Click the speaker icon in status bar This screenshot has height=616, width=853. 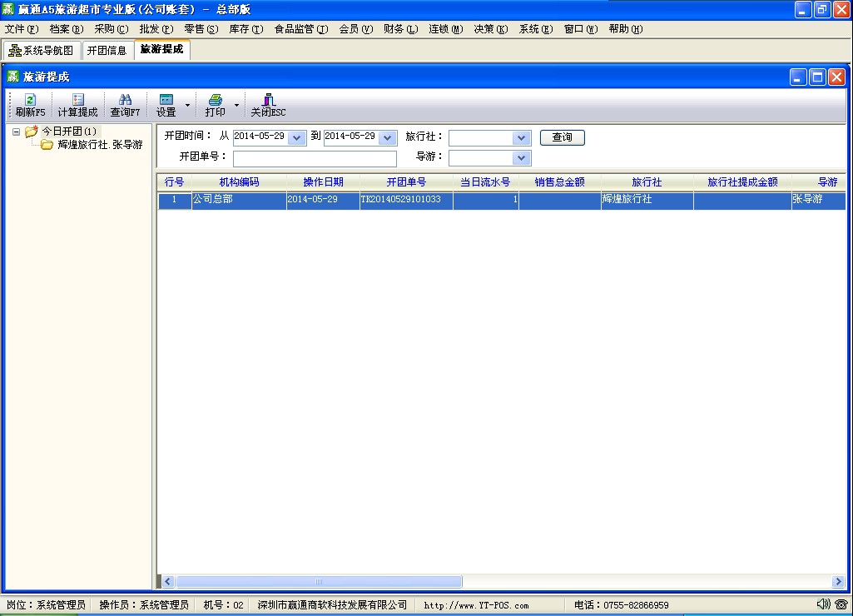(824, 604)
